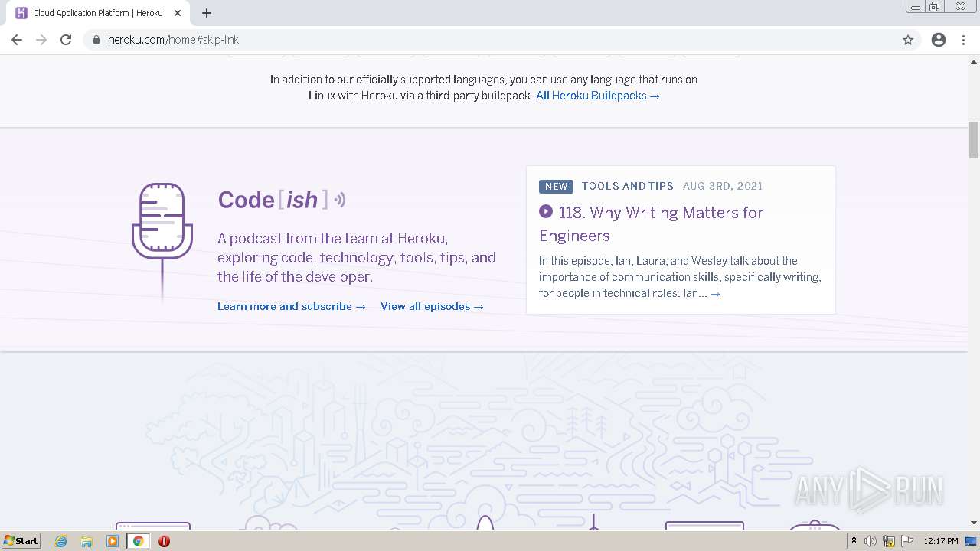Open the network tray icon
The height and width of the screenshot is (551, 980).
point(889,541)
